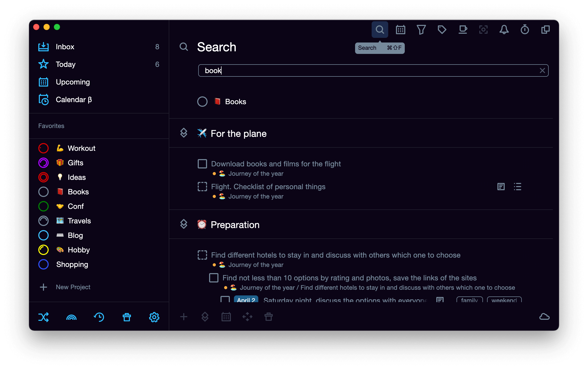The width and height of the screenshot is (588, 369).
Task: Click the shuffle icon in sidebar footer
Action: [x=43, y=317]
